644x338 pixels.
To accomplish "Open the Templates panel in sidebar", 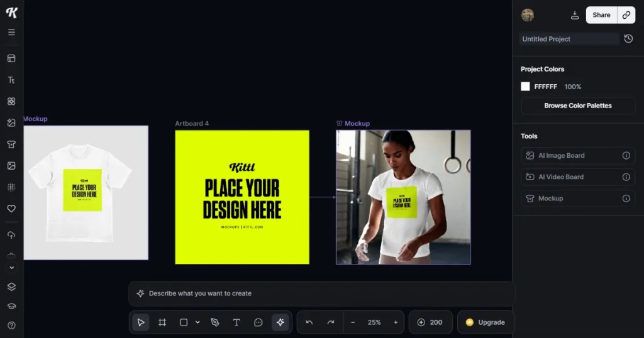I will (11, 58).
